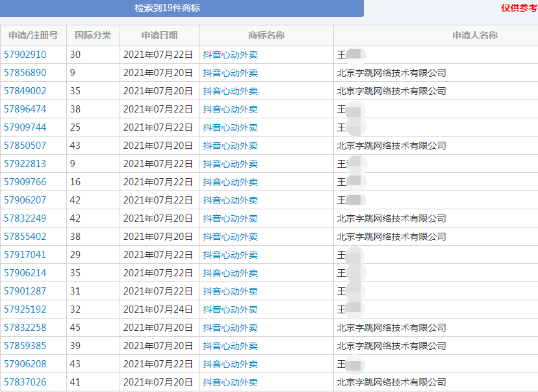Click 抖音心动外卖 in row 57896474
This screenshot has height=392, width=538.
pyautogui.click(x=230, y=109)
